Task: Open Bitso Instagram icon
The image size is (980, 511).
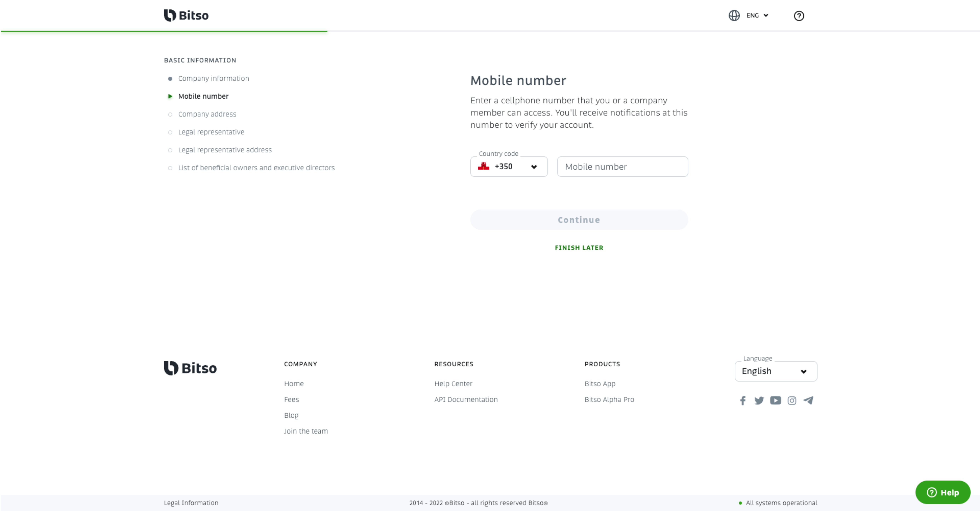Action: point(792,400)
